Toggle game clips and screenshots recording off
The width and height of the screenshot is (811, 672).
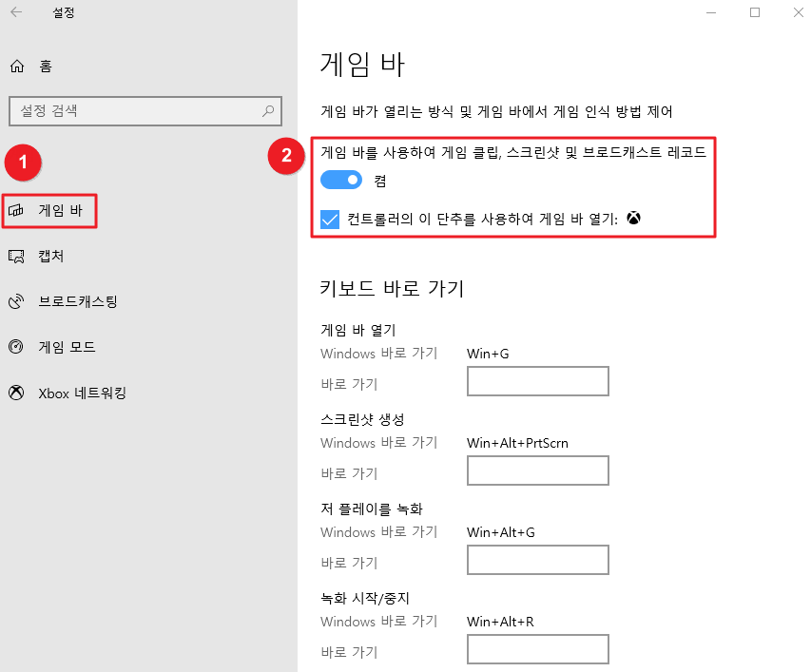coord(340,180)
